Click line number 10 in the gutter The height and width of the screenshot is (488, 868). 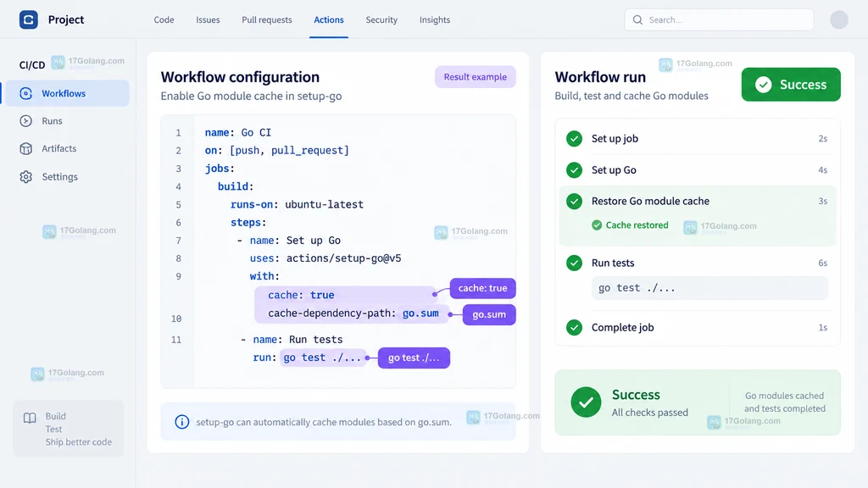(176, 319)
